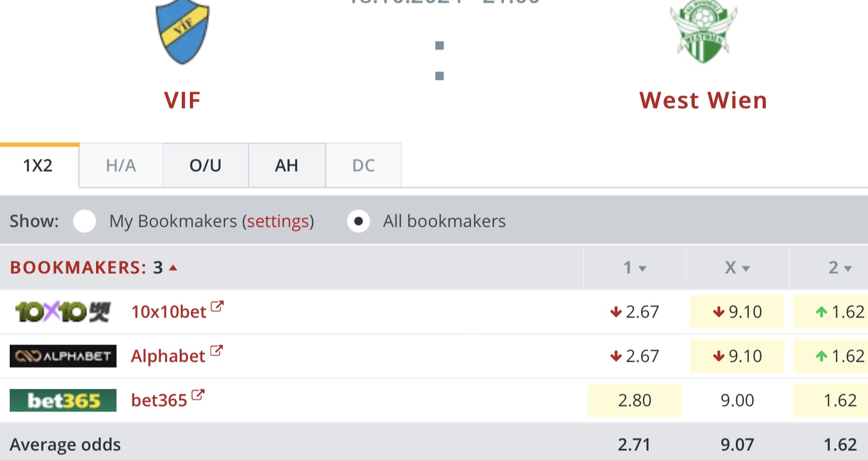Select the All bookmakers radio button
The width and height of the screenshot is (868, 460).
[x=358, y=221]
